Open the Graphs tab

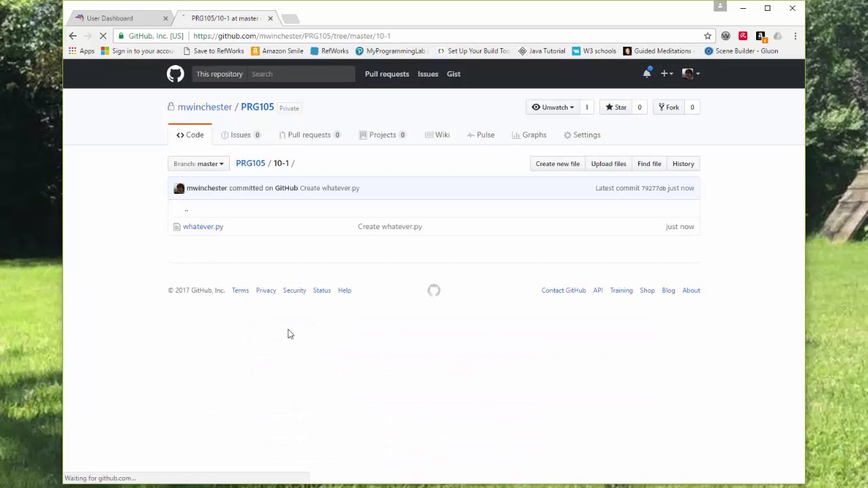click(x=529, y=135)
